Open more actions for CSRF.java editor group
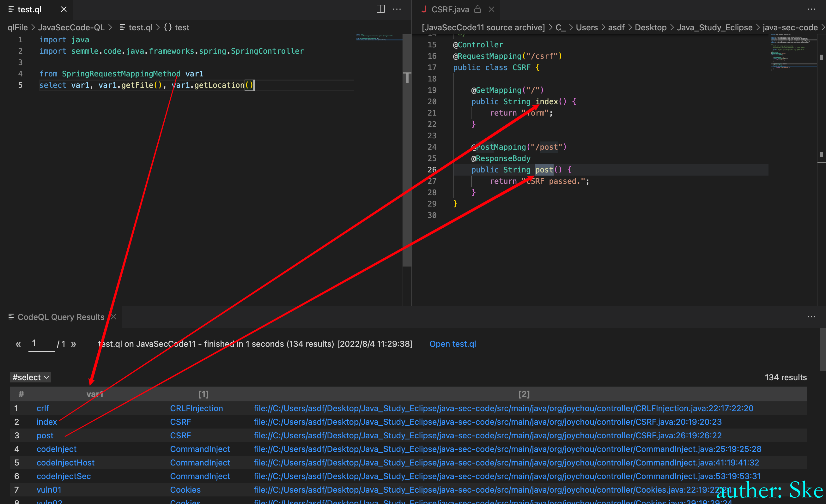This screenshot has height=504, width=826. pos(811,9)
